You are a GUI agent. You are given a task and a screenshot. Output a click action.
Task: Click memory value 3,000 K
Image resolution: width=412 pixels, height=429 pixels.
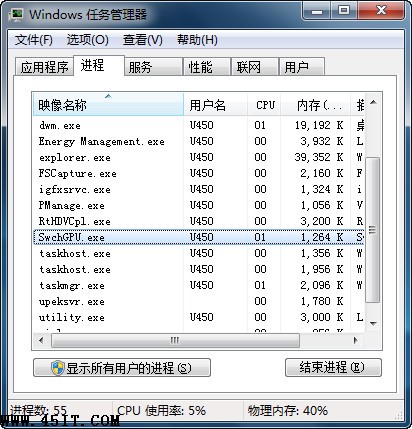322,317
